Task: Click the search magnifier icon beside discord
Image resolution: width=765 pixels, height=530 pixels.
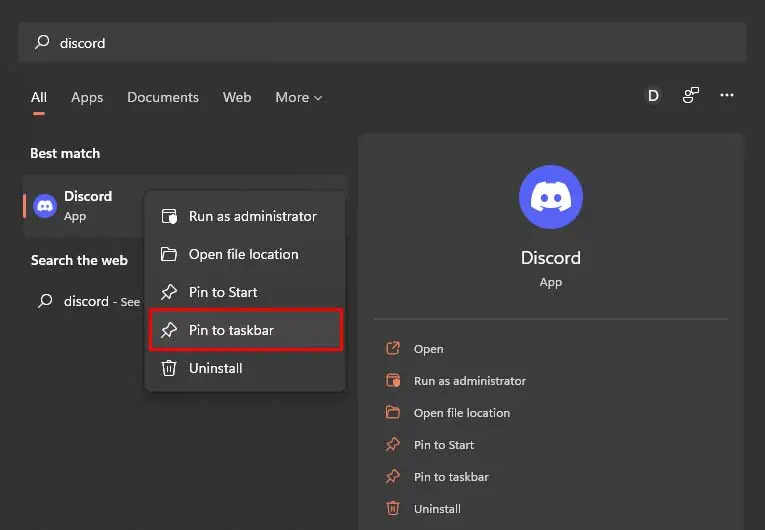Action: [42, 42]
